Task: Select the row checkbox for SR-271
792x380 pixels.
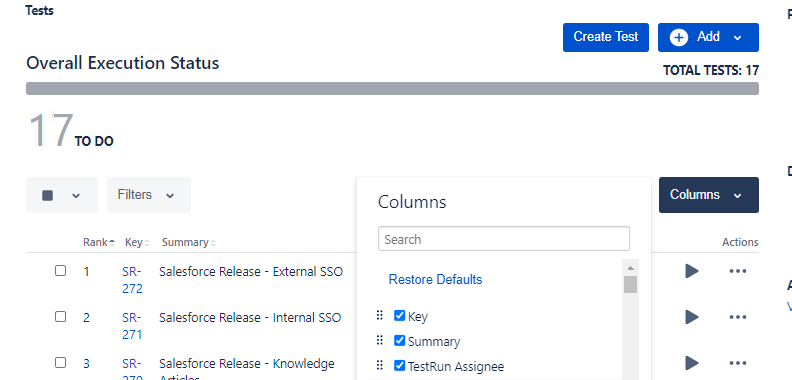Action: [x=61, y=317]
